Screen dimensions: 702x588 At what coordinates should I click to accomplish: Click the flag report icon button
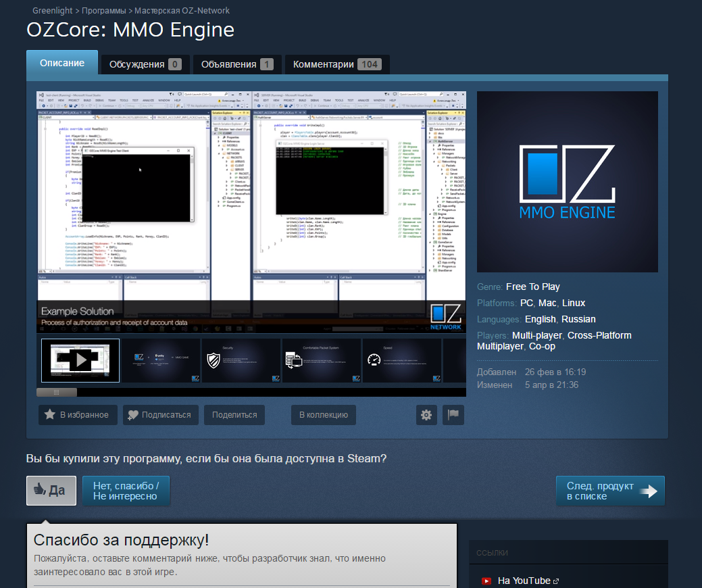[x=453, y=415]
